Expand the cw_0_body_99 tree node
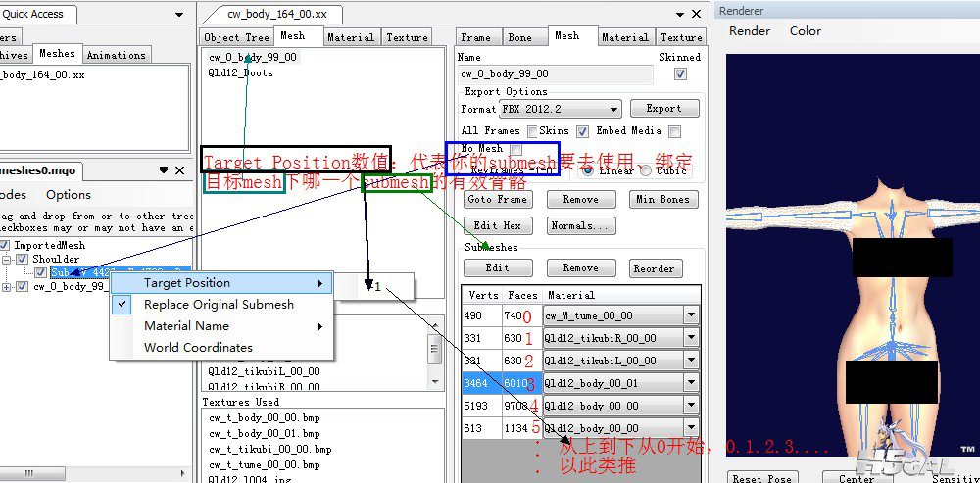Screen dimensions: 980x483 [x=8, y=287]
